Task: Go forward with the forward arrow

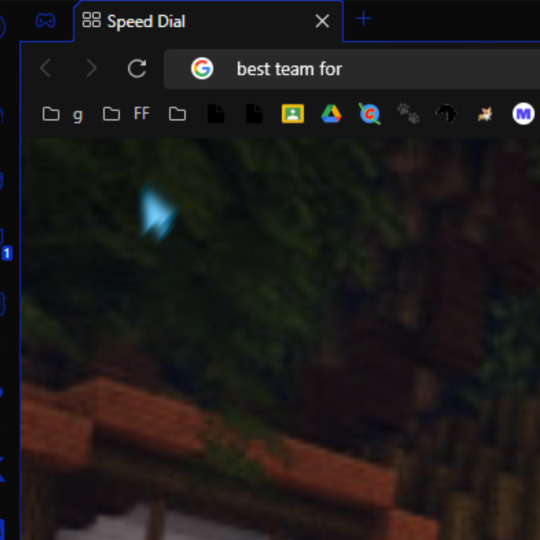Action: tap(91, 68)
